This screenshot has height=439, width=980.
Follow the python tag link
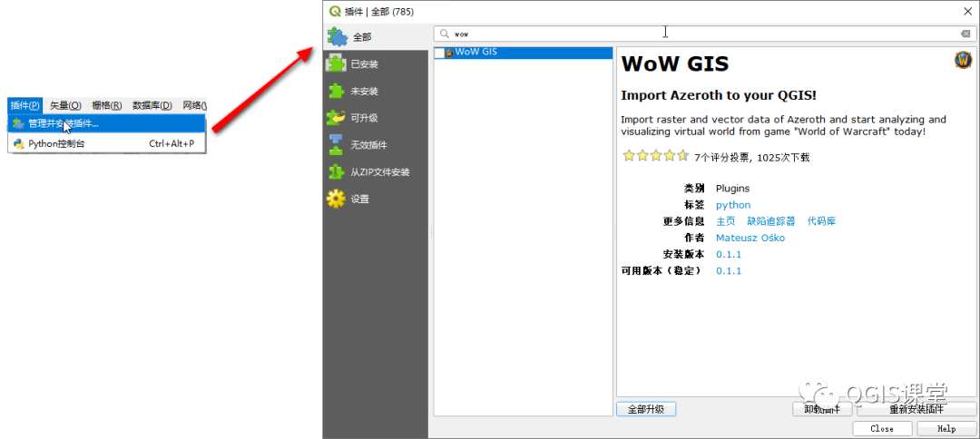733,205
